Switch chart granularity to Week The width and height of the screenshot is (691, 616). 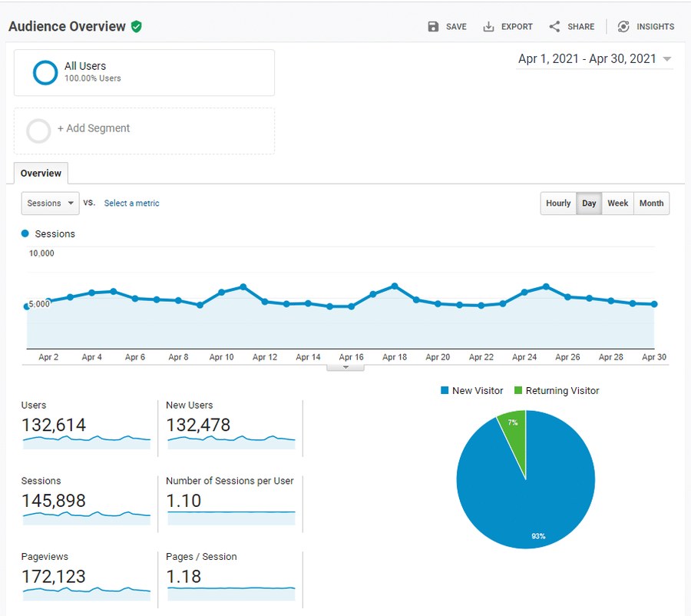(x=617, y=204)
